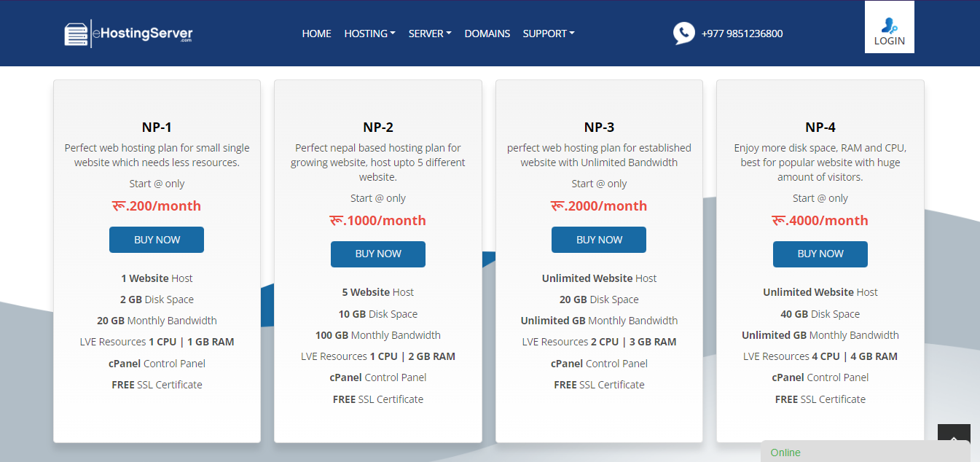Click the NP-3 plan's BUY NOW button
Image resolution: width=980 pixels, height=462 pixels.
(x=598, y=239)
